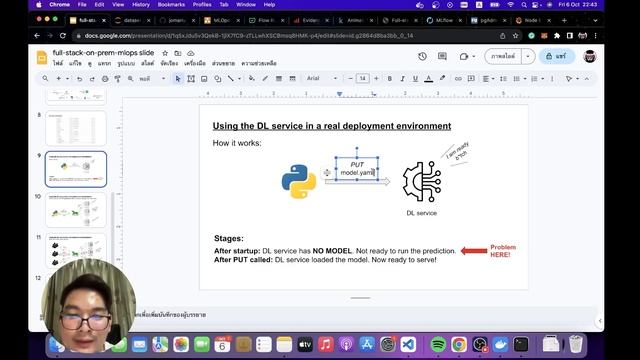Screen dimensions: 640x360
Task: Open the comments history icon
Action: (x=442, y=56)
